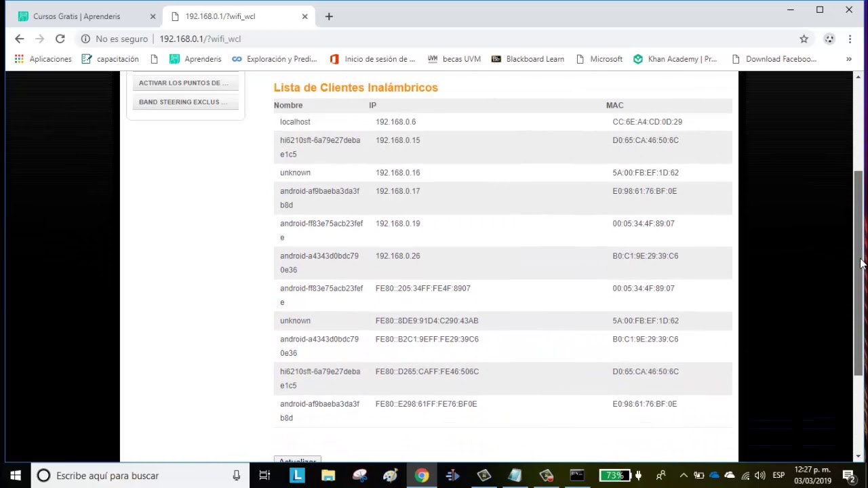
Task: Open the Chrome three-dot menu
Action: pyautogui.click(x=850, y=39)
